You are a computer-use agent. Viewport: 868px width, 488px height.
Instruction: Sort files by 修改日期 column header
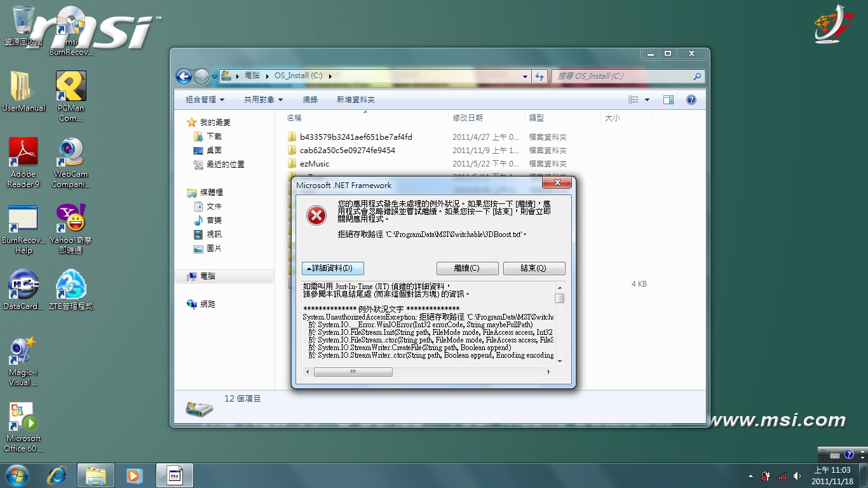coord(468,118)
